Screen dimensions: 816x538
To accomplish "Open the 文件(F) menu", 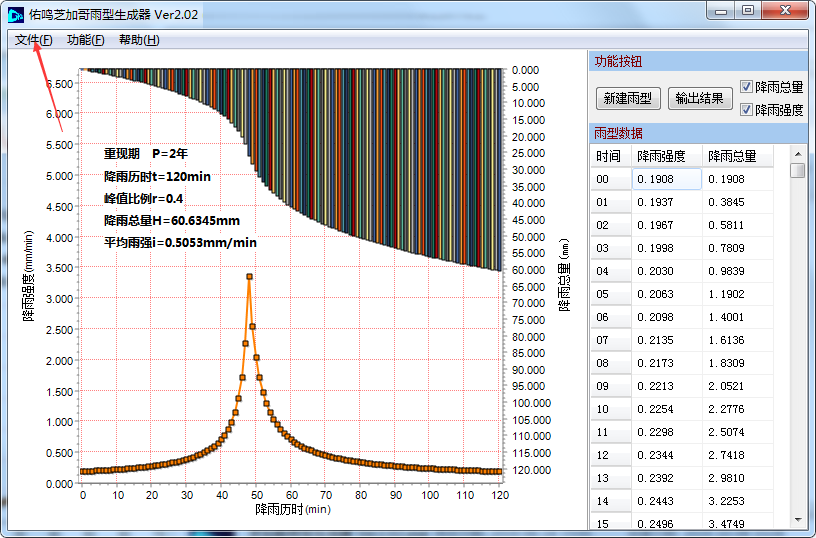I will pyautogui.click(x=33, y=40).
